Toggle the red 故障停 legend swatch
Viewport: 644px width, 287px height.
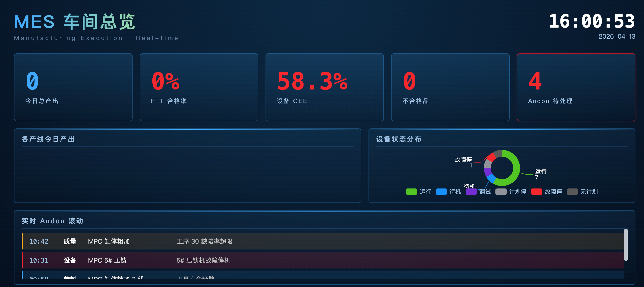click(537, 192)
